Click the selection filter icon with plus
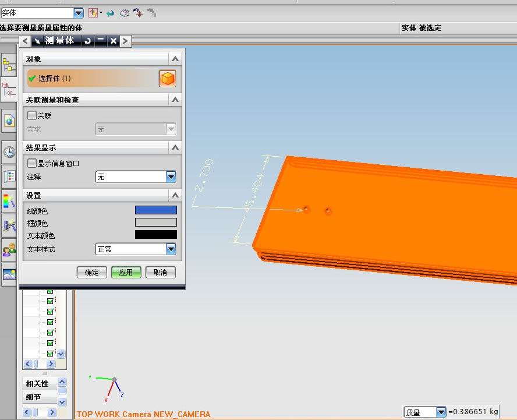The height and width of the screenshot is (420, 517). click(93, 13)
